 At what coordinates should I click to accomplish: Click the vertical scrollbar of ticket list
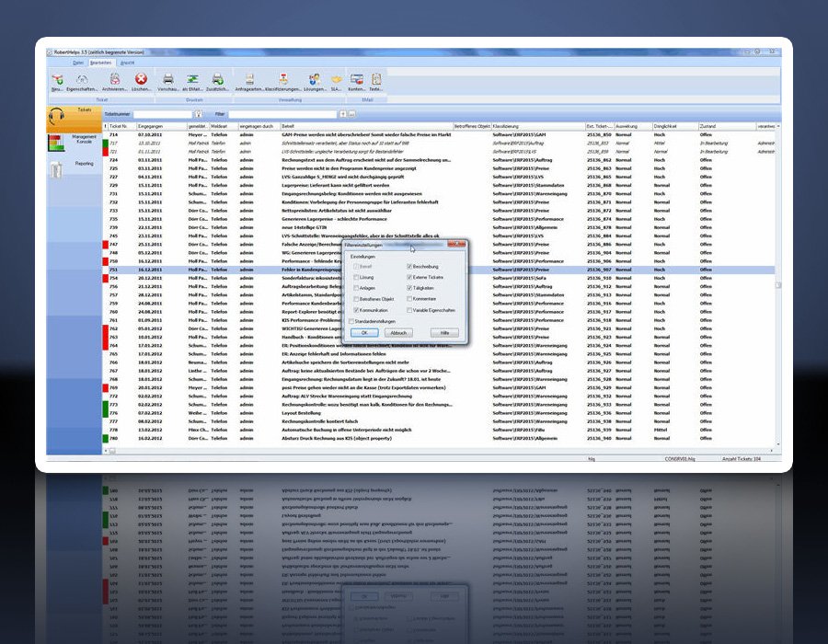tap(777, 285)
